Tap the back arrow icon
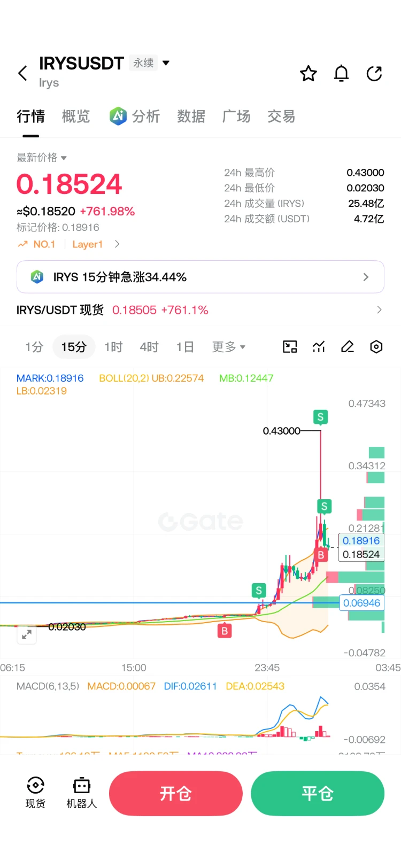 tap(22, 73)
